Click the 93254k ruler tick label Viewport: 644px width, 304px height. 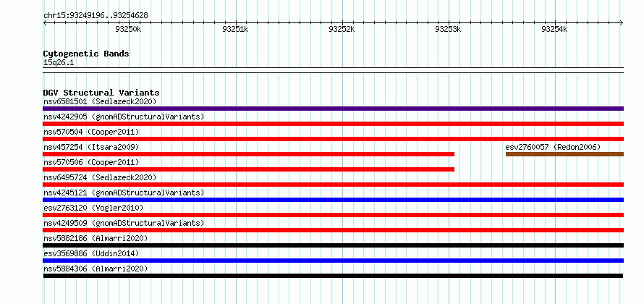tap(554, 29)
